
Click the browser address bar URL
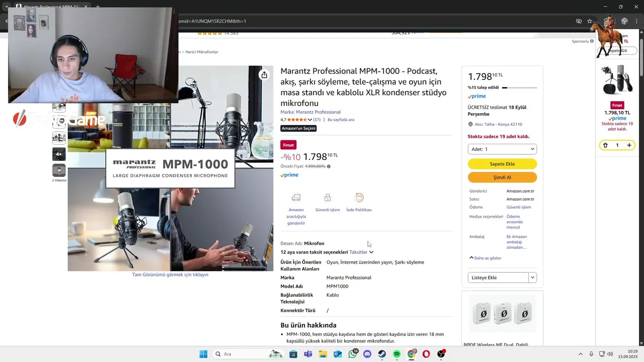point(211,21)
